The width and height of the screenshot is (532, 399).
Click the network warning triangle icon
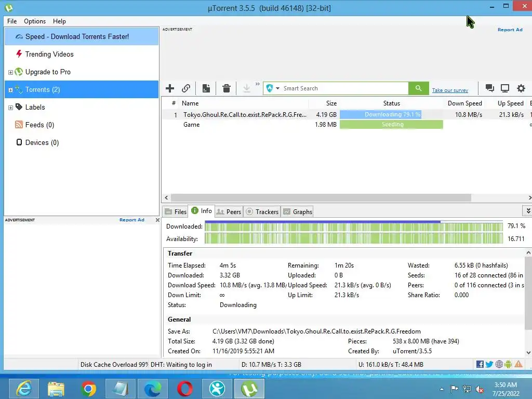[518, 364]
